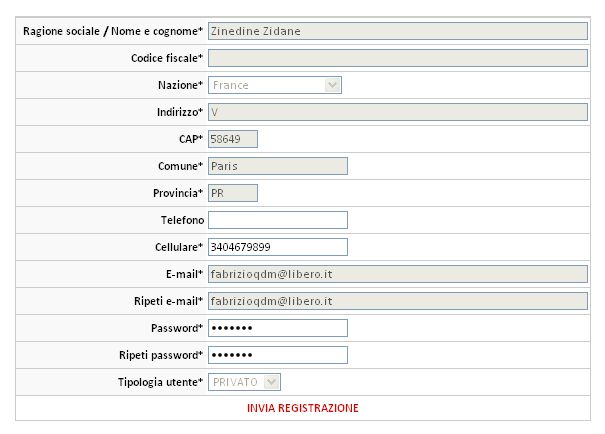Click the 'Nazione*' label text
This screenshot has width=605, height=434.
pos(180,85)
